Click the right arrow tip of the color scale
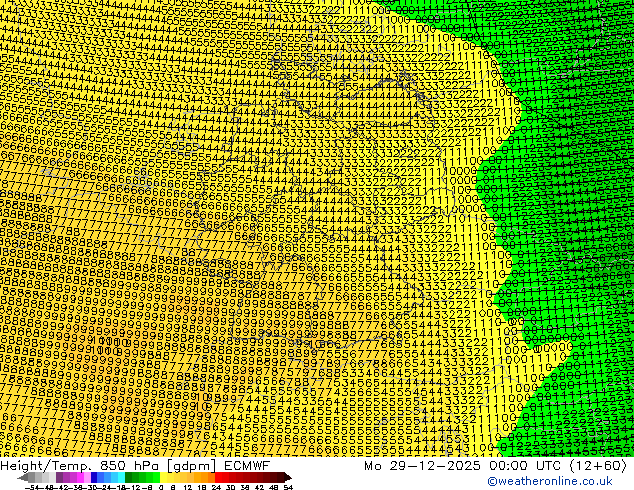The height and width of the screenshot is (490, 634). (x=290, y=478)
